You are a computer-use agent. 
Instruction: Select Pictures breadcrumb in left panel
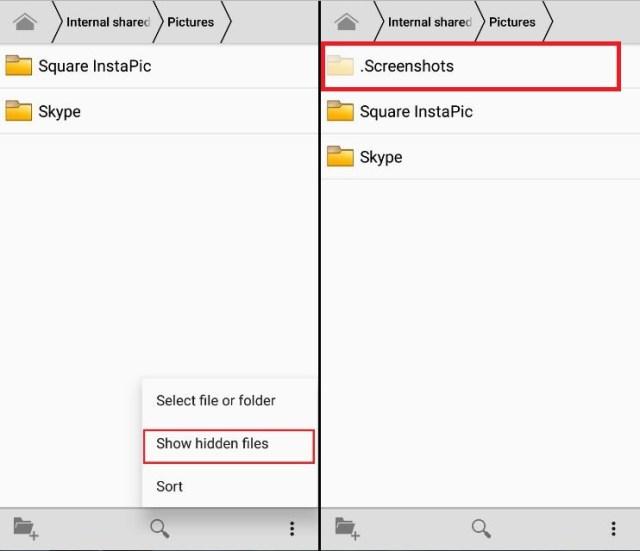click(191, 22)
